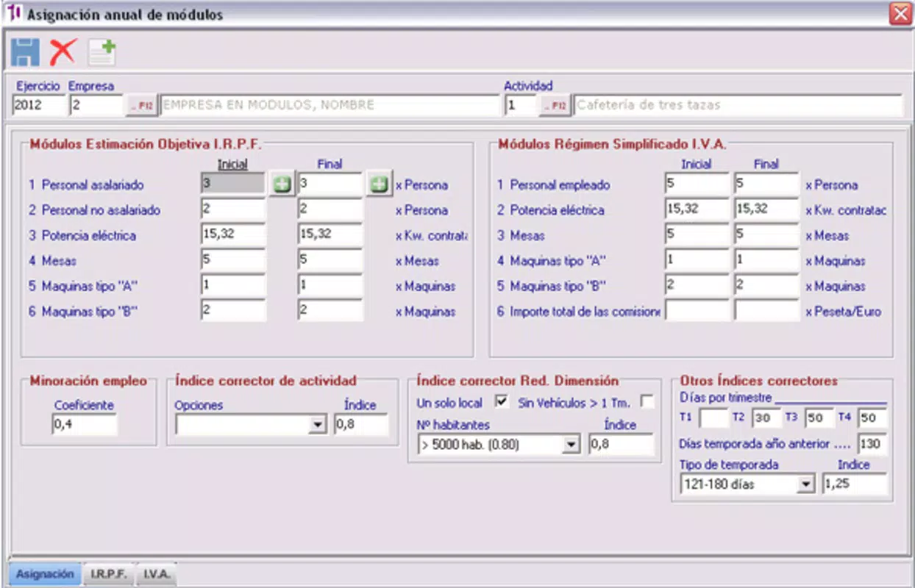Click the T1 days field
The height and width of the screenshot is (588, 915).
pyautogui.click(x=713, y=418)
